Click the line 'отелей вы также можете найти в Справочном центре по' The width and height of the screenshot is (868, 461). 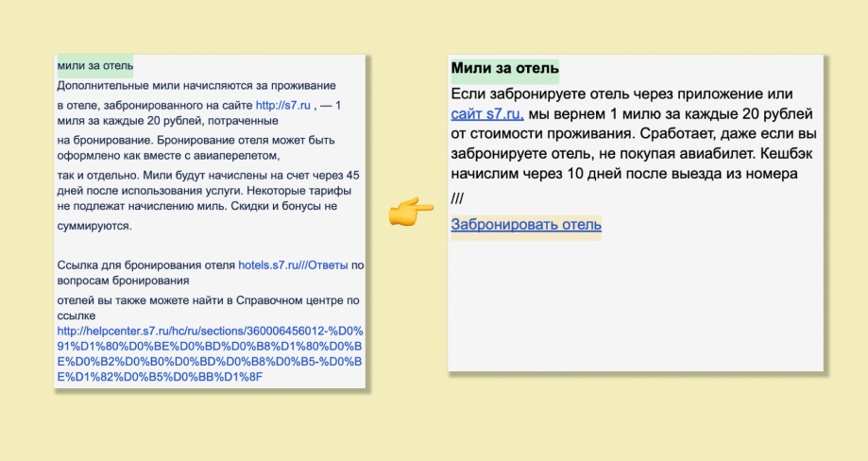click(208, 300)
